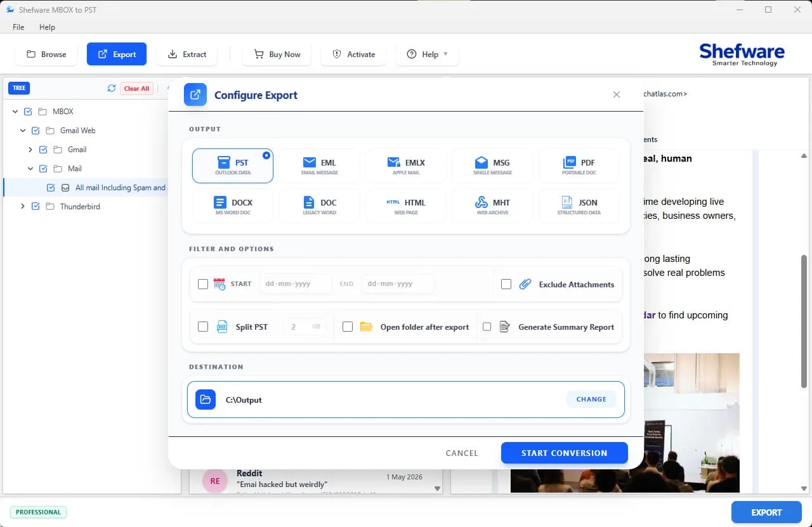812x527 pixels.
Task: Click the destination folder icon
Action: (206, 400)
